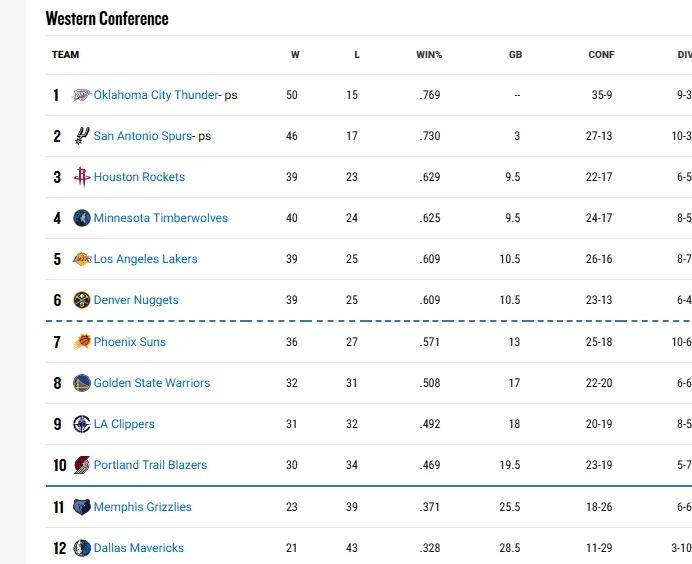The image size is (692, 564).
Task: Click the Dallas Mavericks logo icon
Action: tap(82, 548)
